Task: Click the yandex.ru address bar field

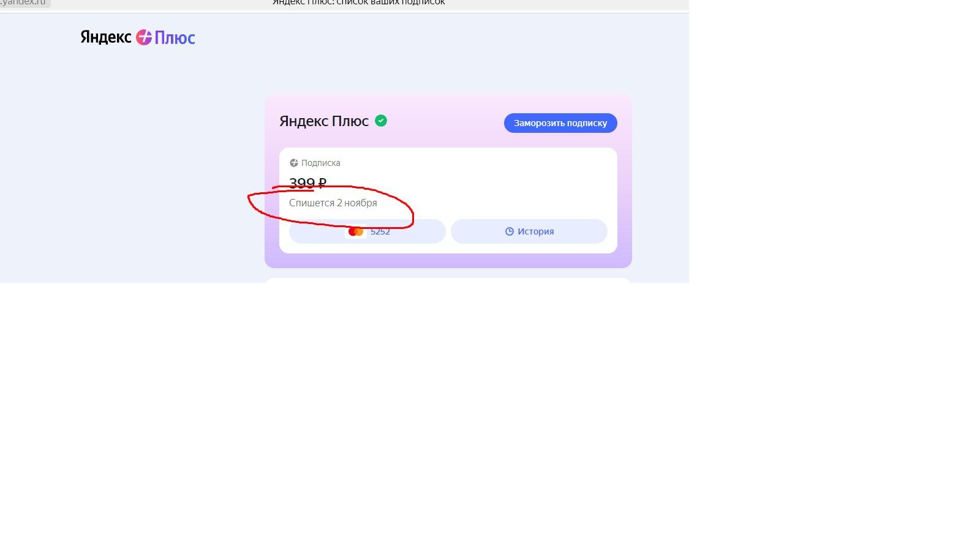Action: coord(24,3)
